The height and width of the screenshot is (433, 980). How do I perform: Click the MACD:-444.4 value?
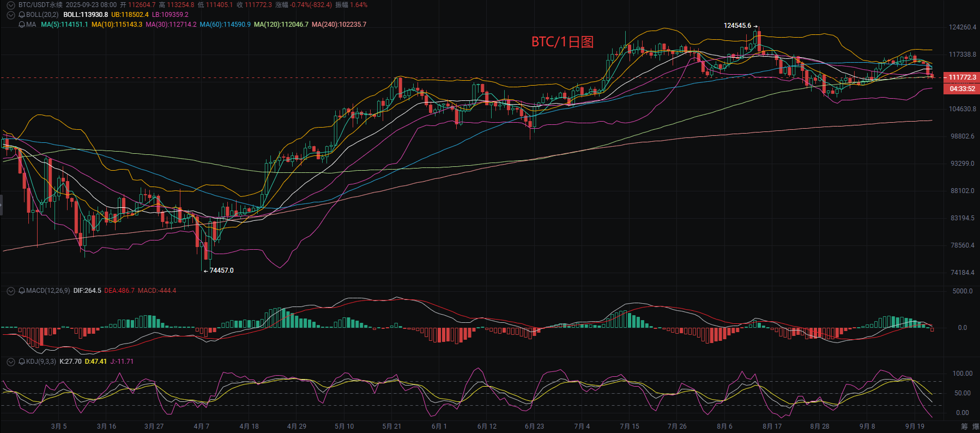(157, 291)
